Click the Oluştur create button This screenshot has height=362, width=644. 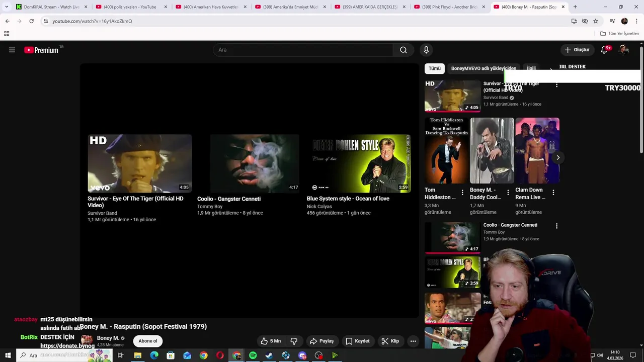coord(577,50)
